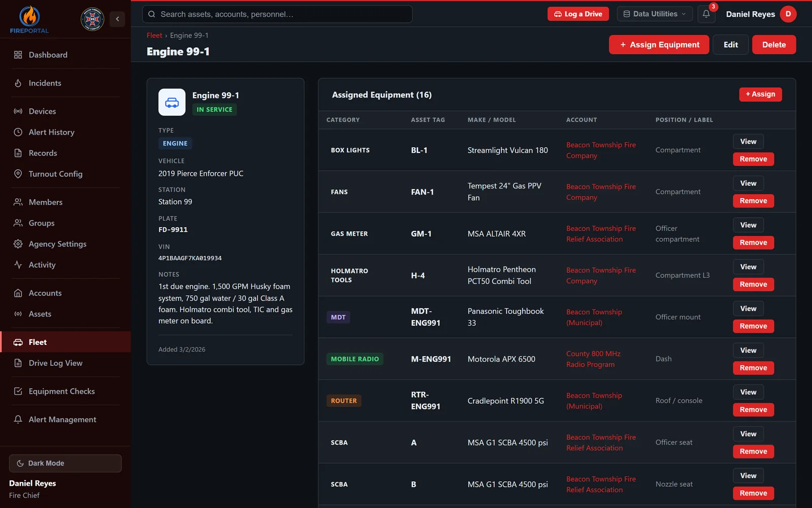The width and height of the screenshot is (812, 508).
Task: Toggle Dark Mode button
Action: [x=65, y=463]
